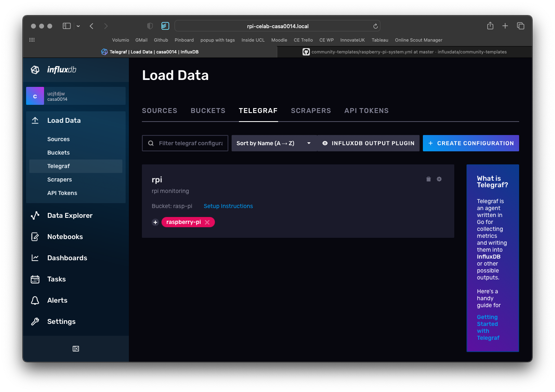Select Sources in sidebar
Screen dimensions: 555x392
(x=58, y=139)
